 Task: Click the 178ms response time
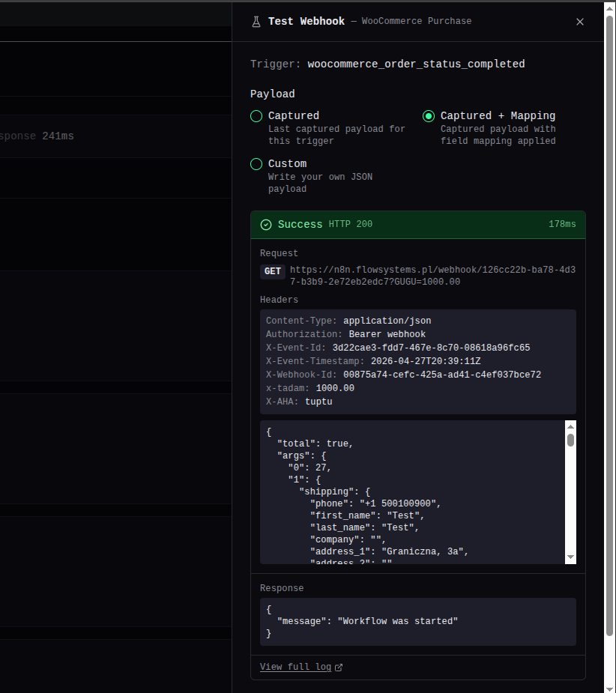coord(562,224)
